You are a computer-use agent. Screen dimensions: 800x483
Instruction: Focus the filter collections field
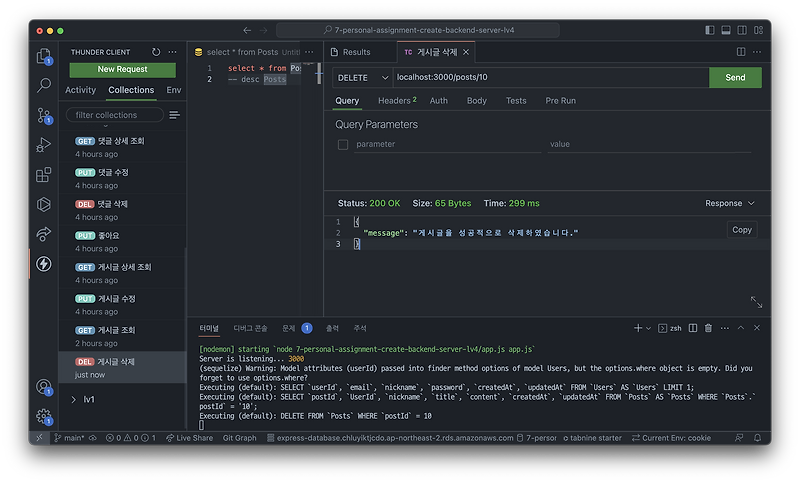pos(115,115)
